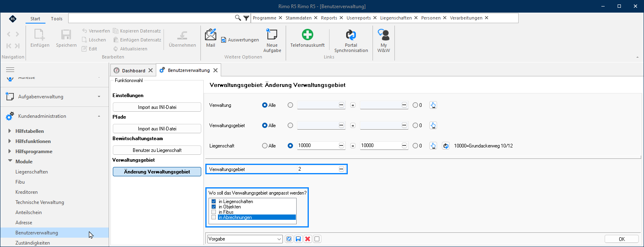Click the dashed square icon beside Vorgabe
The width and height of the screenshot is (644, 247).
tap(317, 239)
